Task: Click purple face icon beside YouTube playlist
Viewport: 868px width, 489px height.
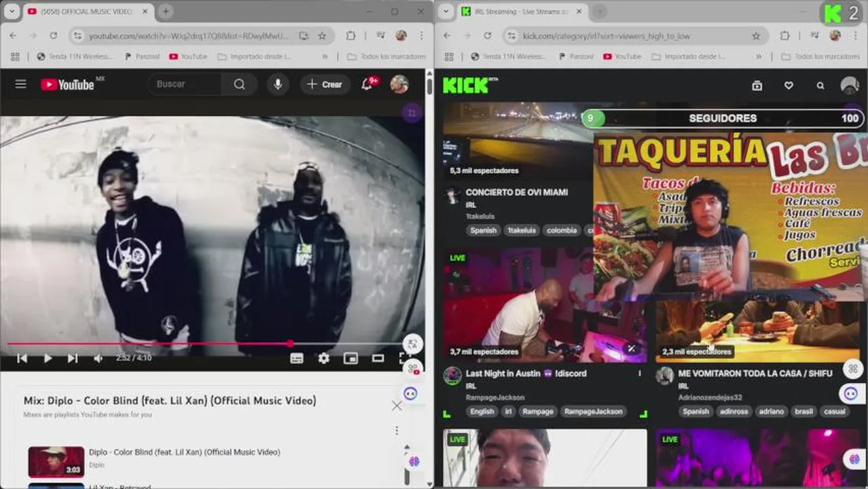Action: [410, 393]
